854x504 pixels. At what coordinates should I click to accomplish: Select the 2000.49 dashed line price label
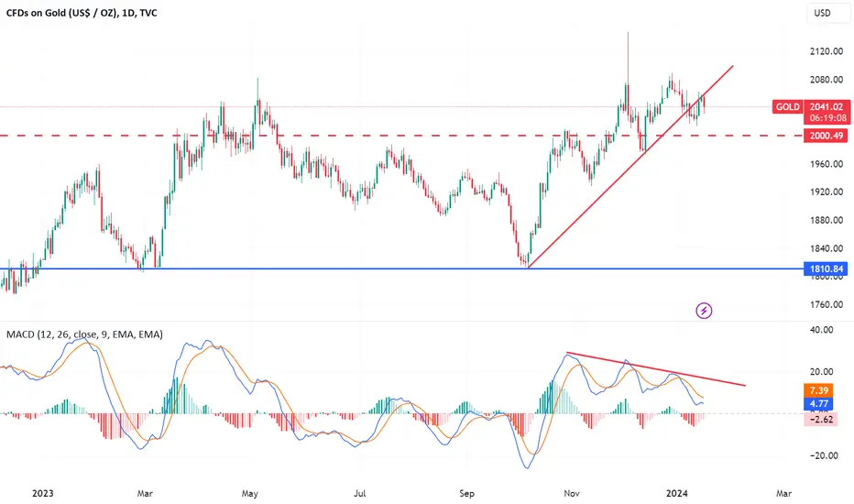click(x=826, y=136)
